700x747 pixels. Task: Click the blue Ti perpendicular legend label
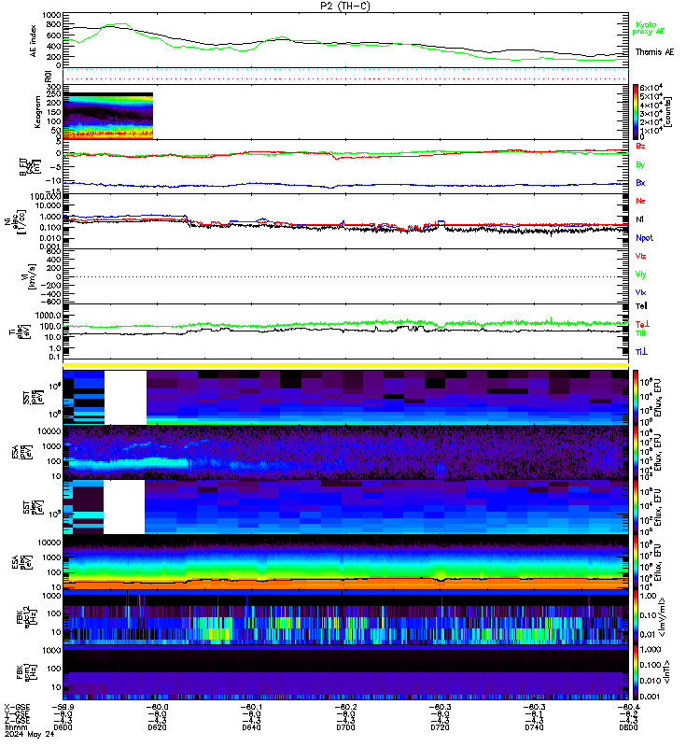pos(641,352)
